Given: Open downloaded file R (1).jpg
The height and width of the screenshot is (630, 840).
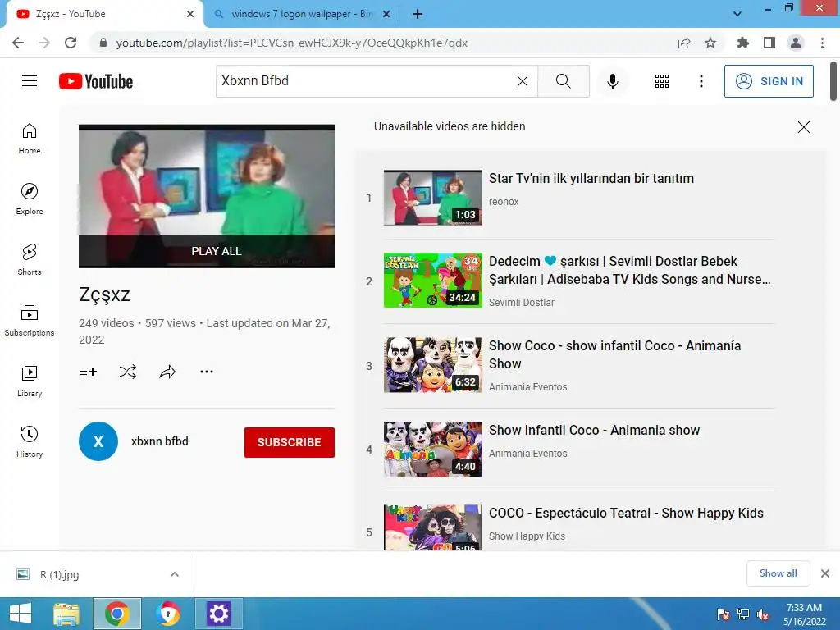Looking at the screenshot, I should click(59, 575).
